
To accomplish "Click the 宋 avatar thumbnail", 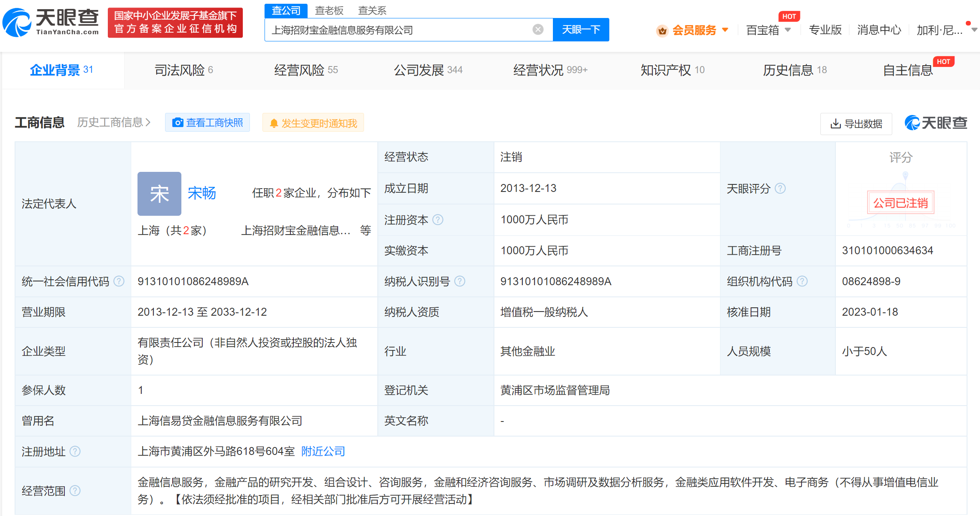I will point(159,194).
